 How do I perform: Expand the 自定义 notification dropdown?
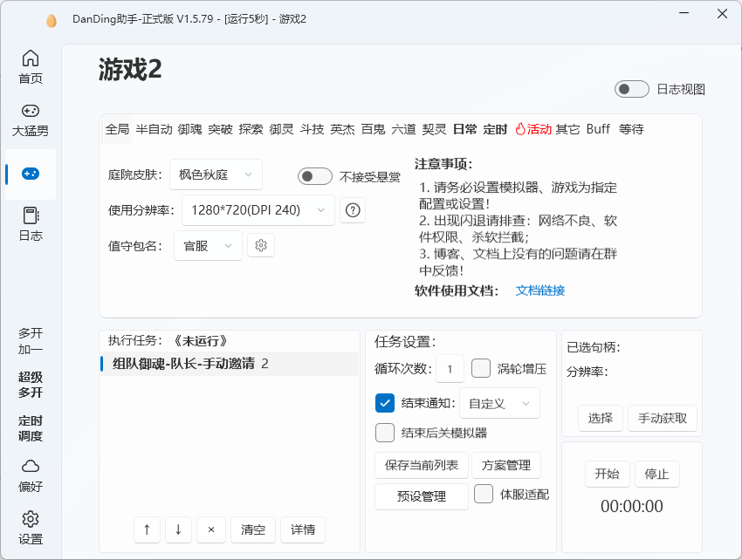499,404
